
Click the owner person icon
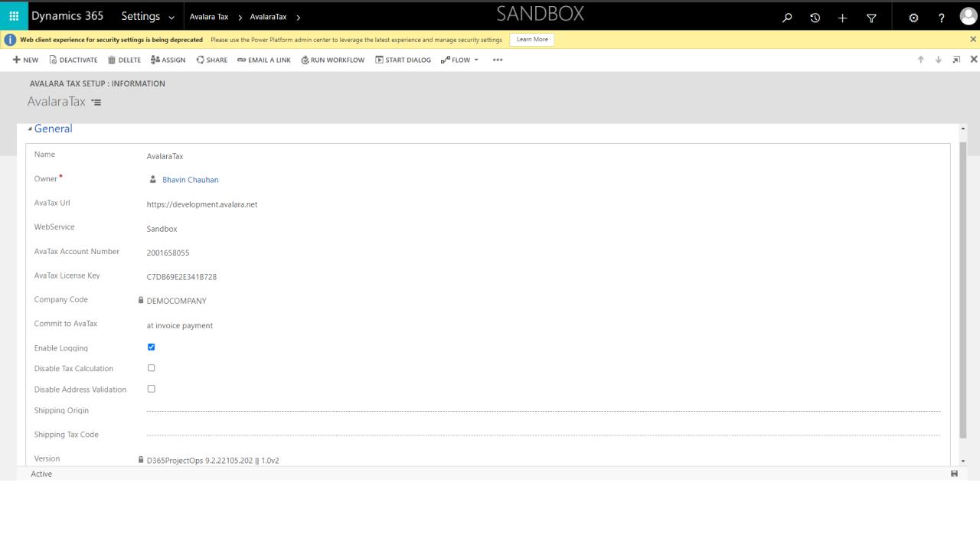point(152,179)
